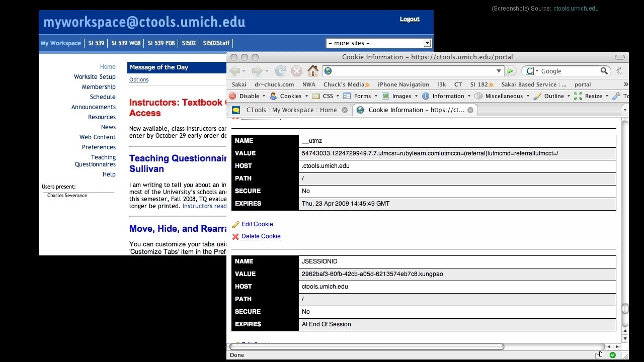
Task: Click the green Go arrow beside address bar
Action: [x=510, y=71]
